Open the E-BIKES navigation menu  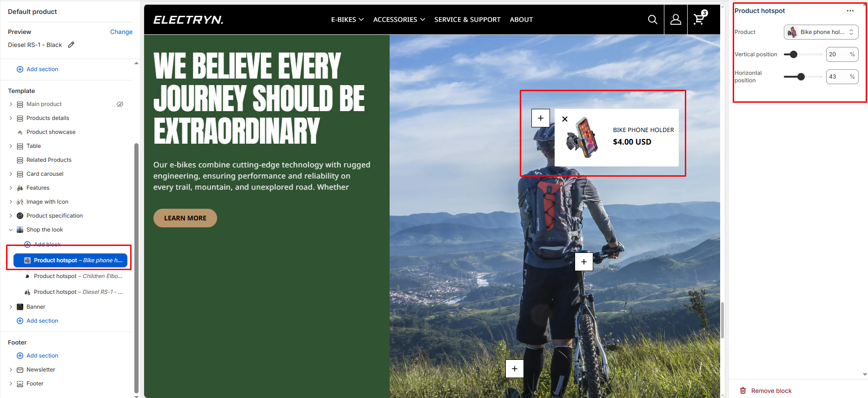coord(347,20)
